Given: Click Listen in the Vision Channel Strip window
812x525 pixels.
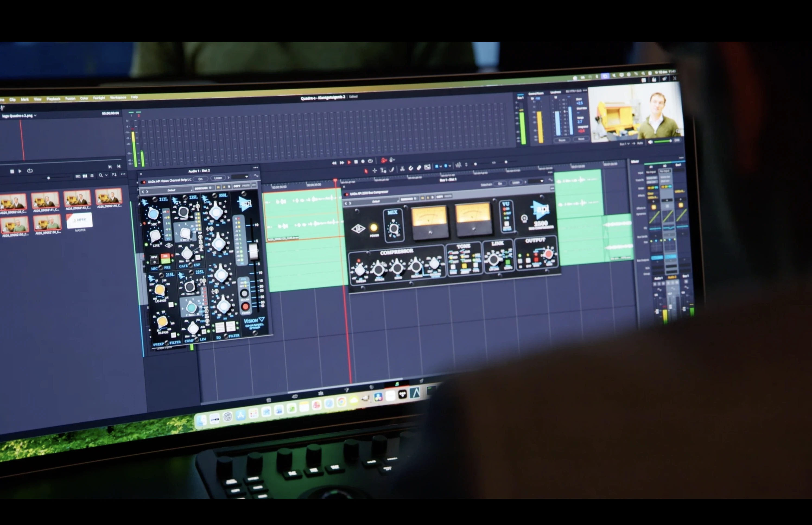Looking at the screenshot, I should [x=218, y=178].
